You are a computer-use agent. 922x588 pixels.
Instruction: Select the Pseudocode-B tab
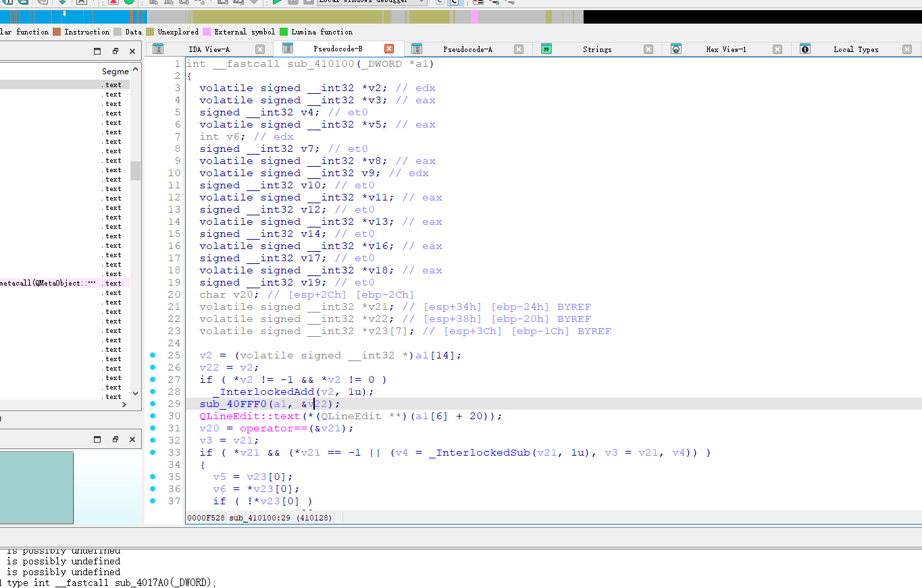click(x=338, y=49)
